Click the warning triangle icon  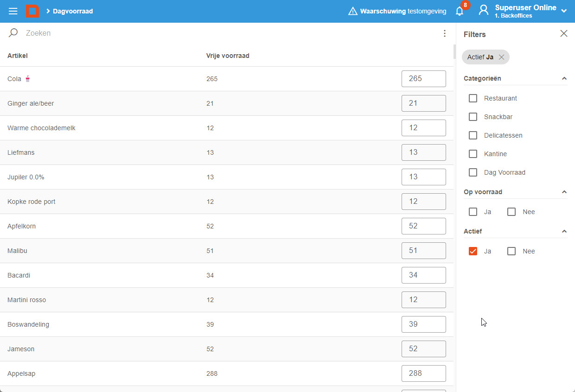[x=353, y=11]
